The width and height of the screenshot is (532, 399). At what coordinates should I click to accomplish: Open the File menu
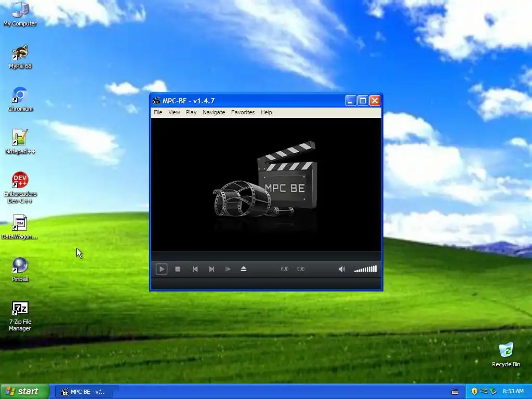point(158,112)
